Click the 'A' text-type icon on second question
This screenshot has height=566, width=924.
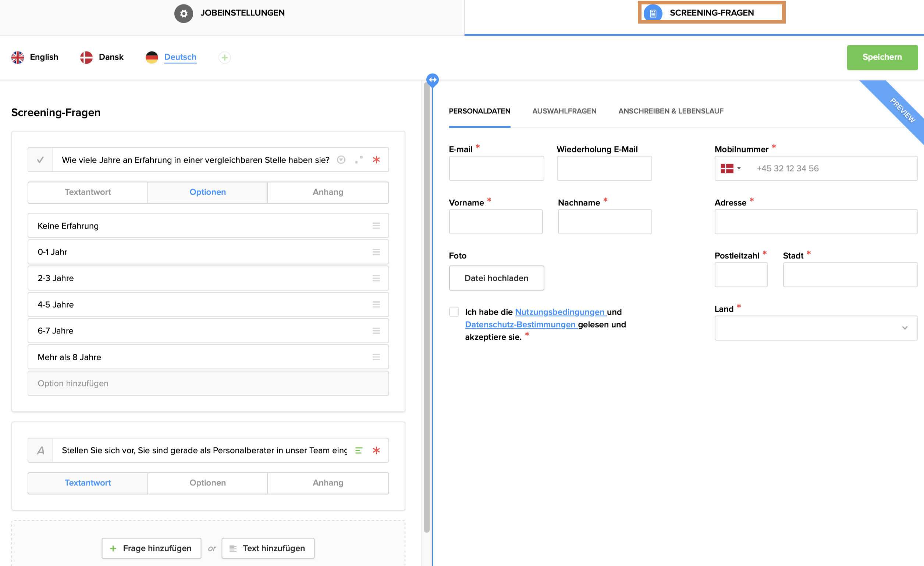40,450
